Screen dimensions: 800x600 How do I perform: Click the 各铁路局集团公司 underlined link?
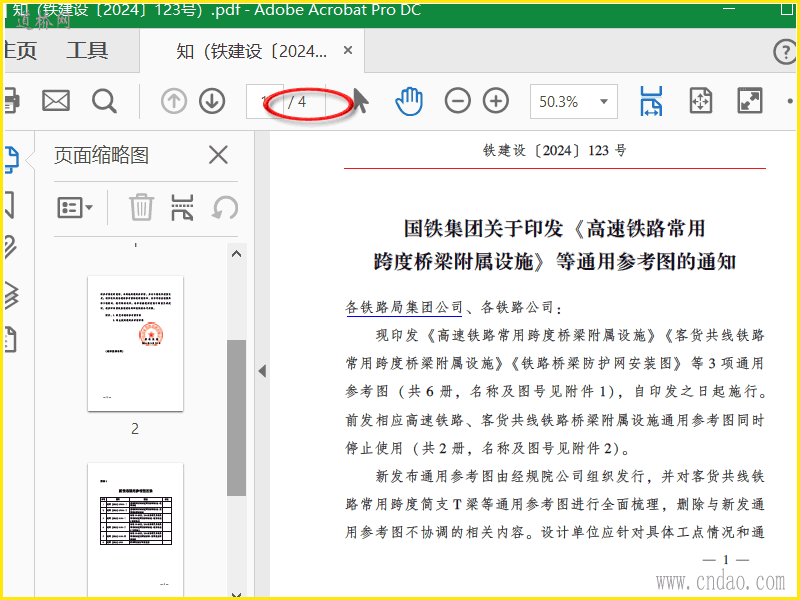[404, 307]
